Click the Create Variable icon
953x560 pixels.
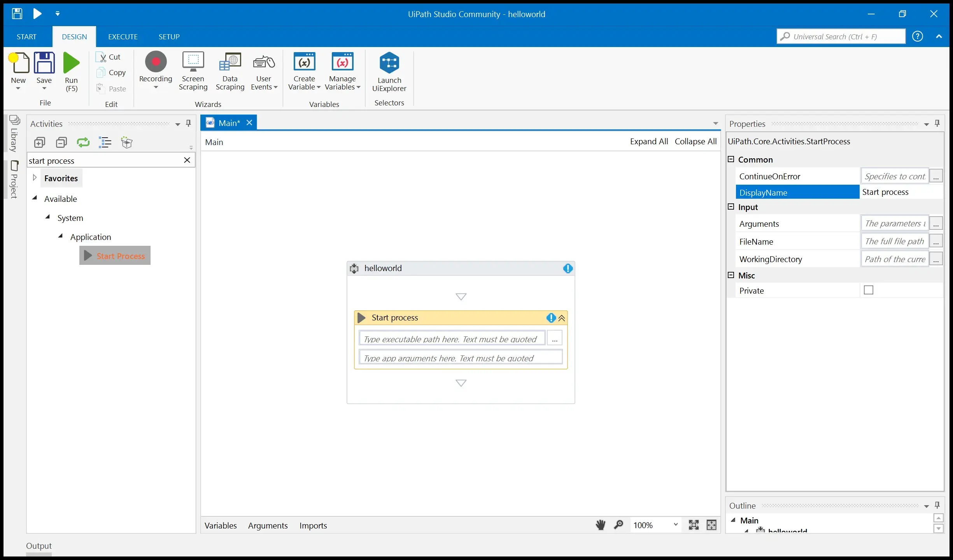coord(304,62)
